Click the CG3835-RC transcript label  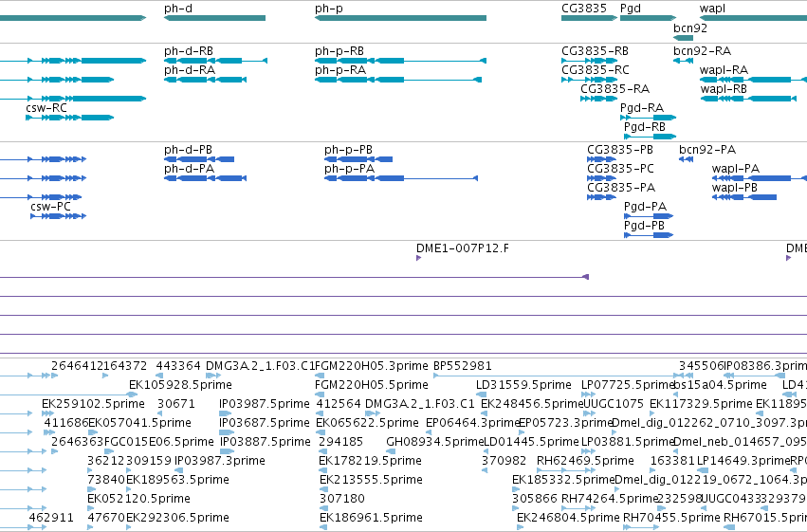596,70
